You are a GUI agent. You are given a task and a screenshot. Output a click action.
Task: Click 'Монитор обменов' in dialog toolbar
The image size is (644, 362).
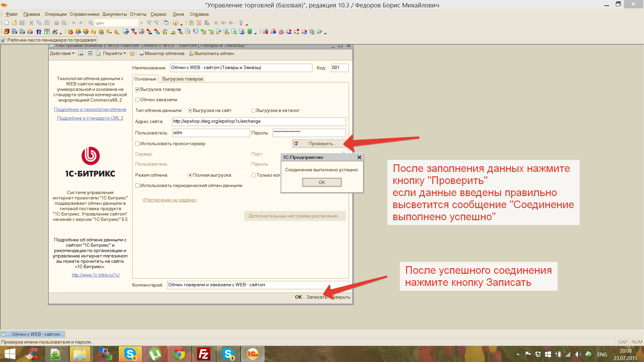(162, 53)
